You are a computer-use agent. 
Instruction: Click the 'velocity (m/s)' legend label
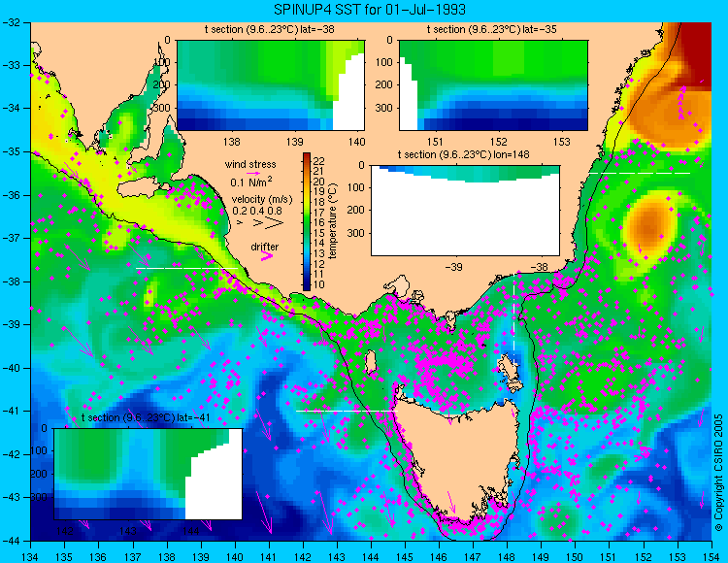coord(262,200)
